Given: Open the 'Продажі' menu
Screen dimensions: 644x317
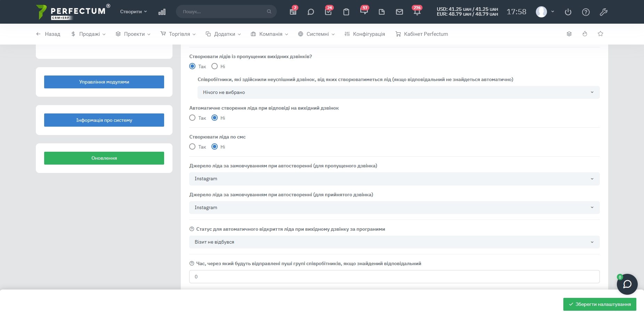Looking at the screenshot, I should pyautogui.click(x=88, y=34).
